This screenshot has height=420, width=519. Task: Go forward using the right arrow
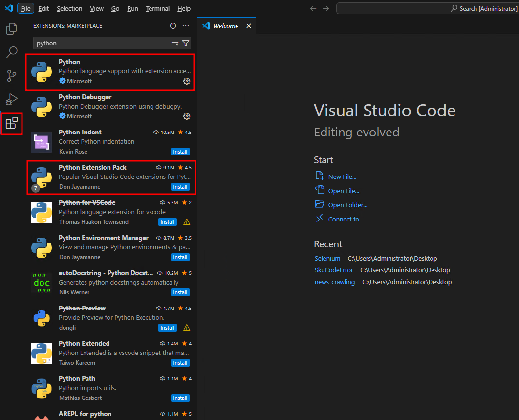pyautogui.click(x=326, y=9)
